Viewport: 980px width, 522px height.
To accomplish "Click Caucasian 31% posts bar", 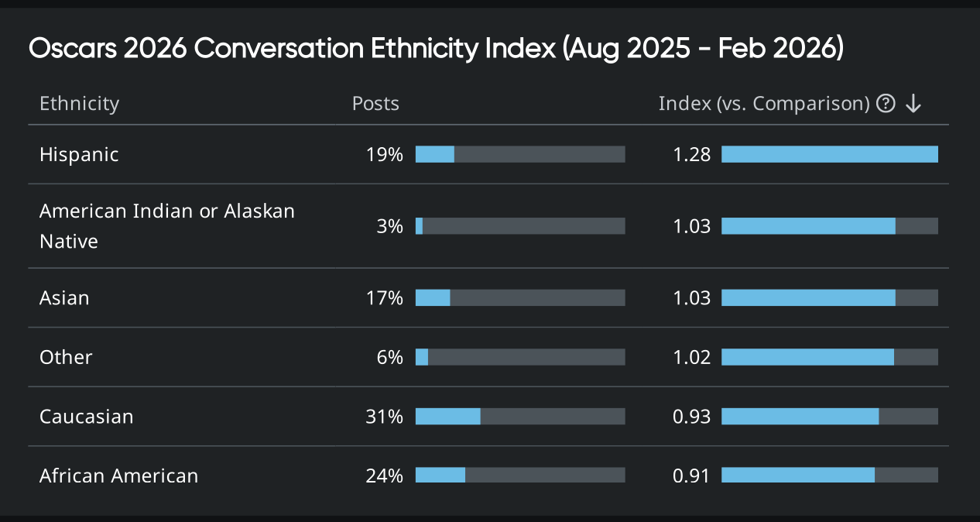I will [520, 417].
